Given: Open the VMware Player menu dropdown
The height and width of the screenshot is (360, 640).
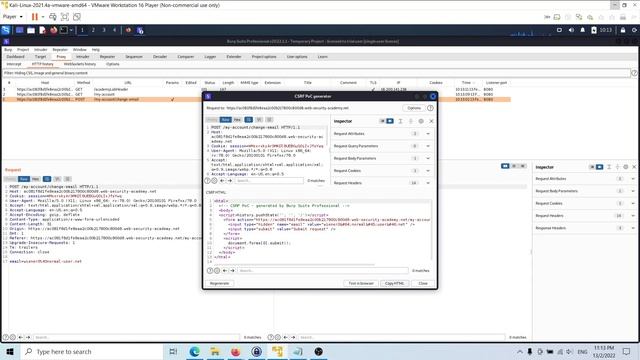Looking at the screenshot, I should click(13, 17).
